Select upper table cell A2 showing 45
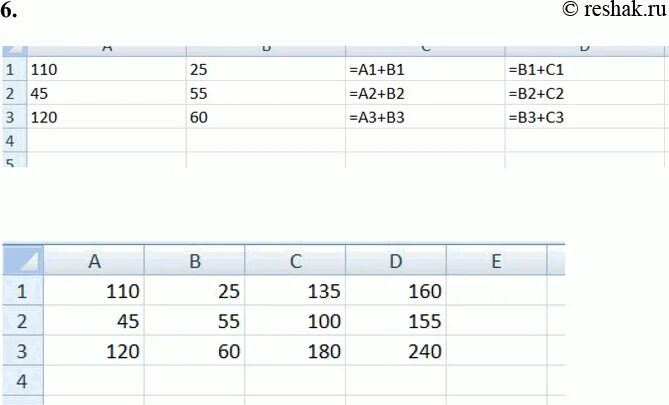Viewport: 669px width, 405px height. tap(107, 93)
